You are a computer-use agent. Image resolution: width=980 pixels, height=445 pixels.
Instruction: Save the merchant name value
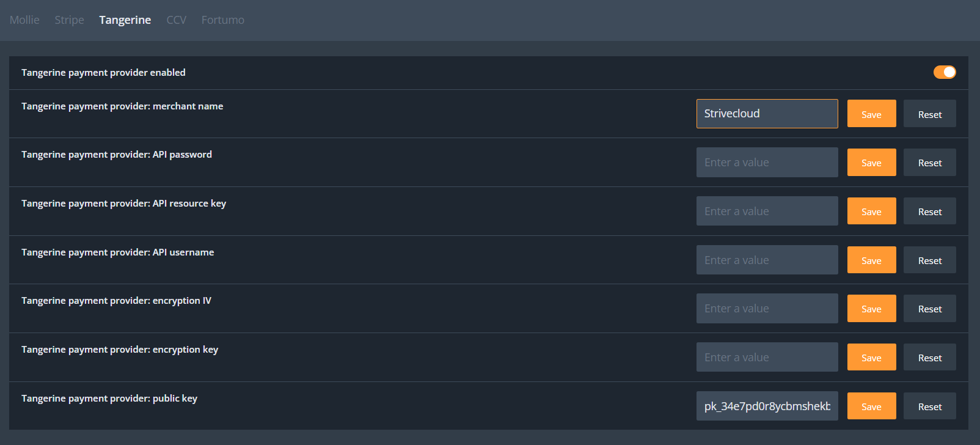pos(871,114)
